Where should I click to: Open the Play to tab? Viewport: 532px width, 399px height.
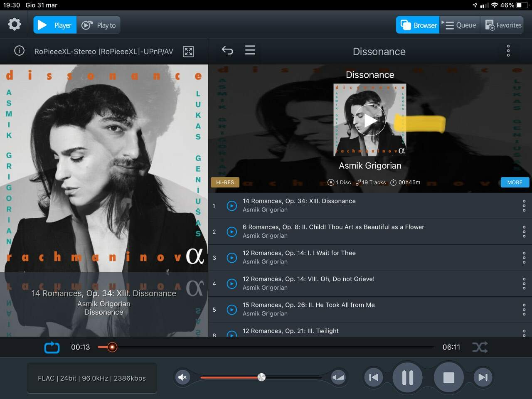(x=99, y=25)
